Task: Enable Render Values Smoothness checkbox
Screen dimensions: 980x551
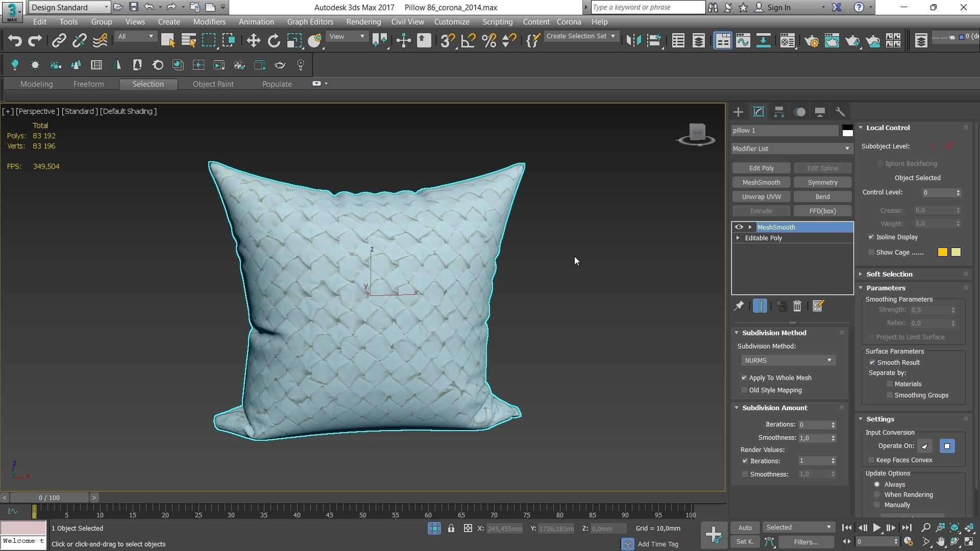Action: (x=745, y=474)
